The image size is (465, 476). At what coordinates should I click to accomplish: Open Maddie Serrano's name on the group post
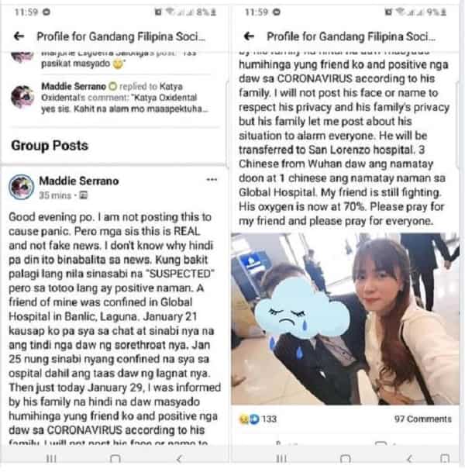79,181
